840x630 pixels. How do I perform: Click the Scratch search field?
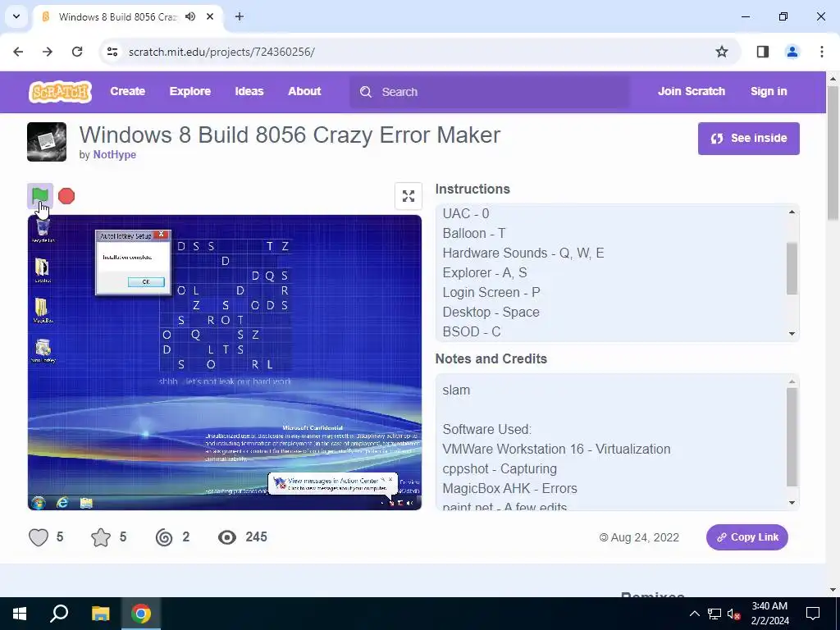click(x=491, y=92)
